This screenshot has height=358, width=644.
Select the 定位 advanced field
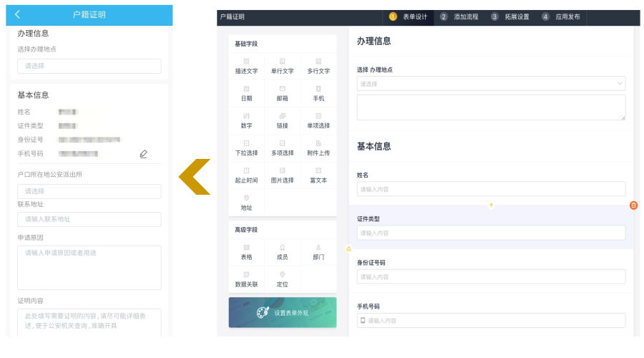pyautogui.click(x=282, y=279)
